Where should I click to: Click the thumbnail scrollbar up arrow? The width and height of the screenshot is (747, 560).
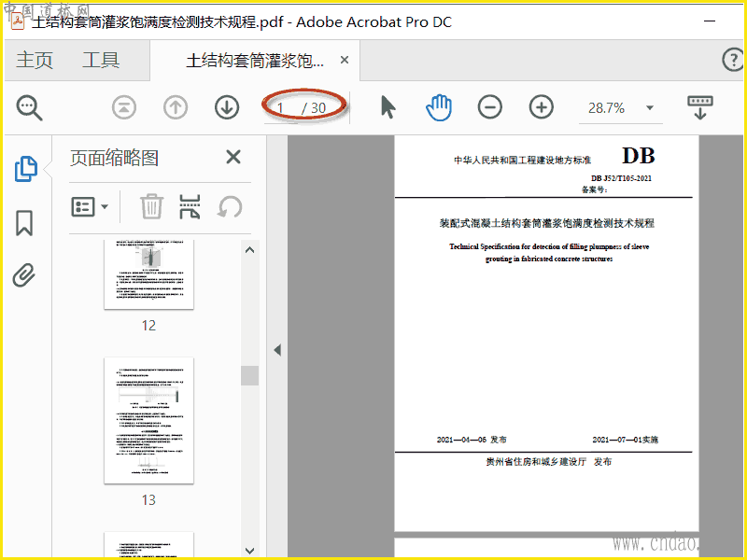tap(249, 250)
